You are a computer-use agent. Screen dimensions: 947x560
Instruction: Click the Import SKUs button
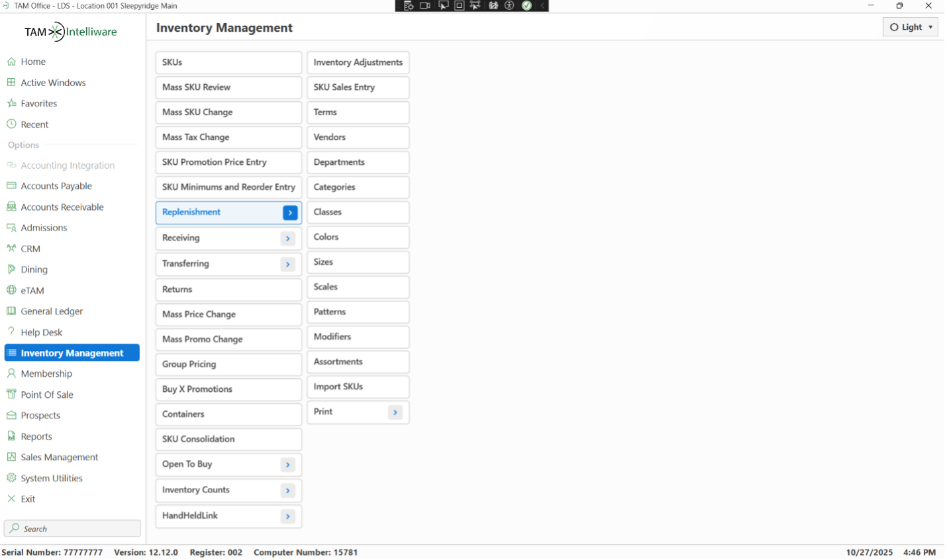[358, 387]
